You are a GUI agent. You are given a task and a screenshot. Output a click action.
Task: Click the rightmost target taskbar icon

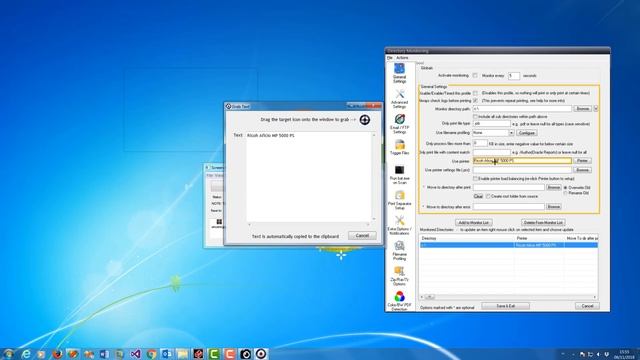tap(261, 354)
